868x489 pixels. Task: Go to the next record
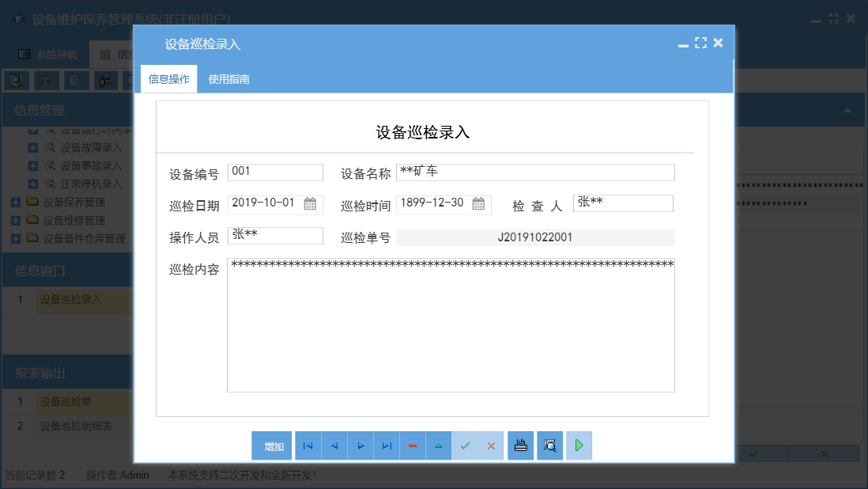point(360,445)
